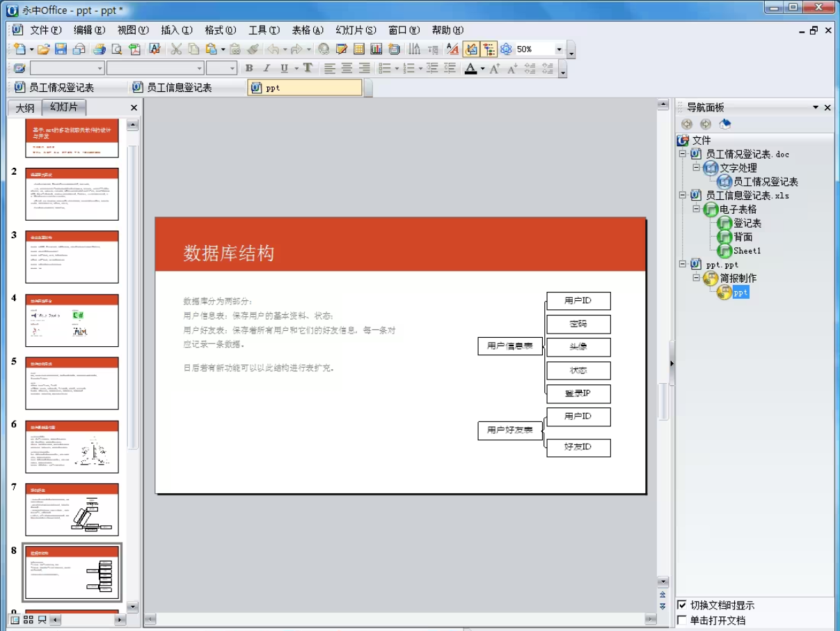Open font color dropdown arrow
The height and width of the screenshot is (631, 840).
[x=482, y=68]
